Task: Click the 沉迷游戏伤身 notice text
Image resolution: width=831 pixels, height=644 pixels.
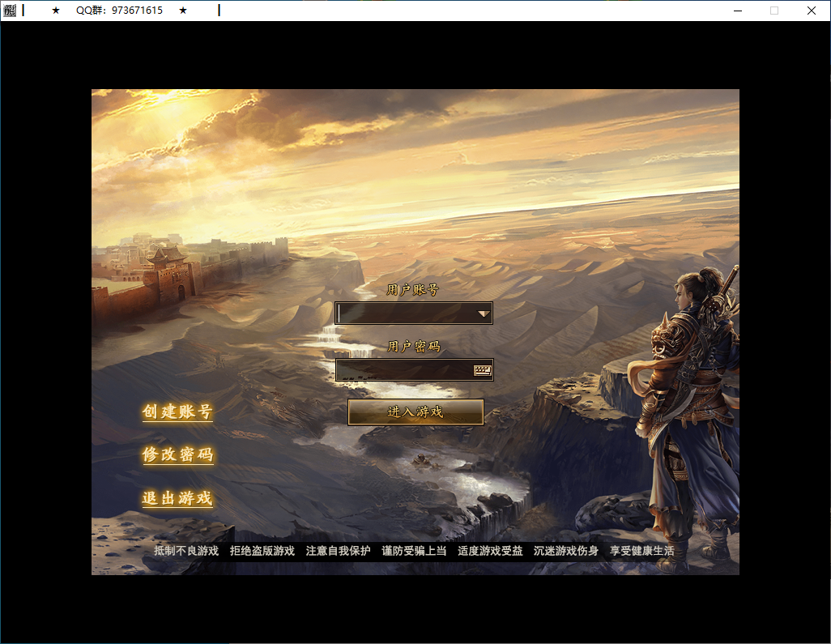Action: (x=566, y=551)
